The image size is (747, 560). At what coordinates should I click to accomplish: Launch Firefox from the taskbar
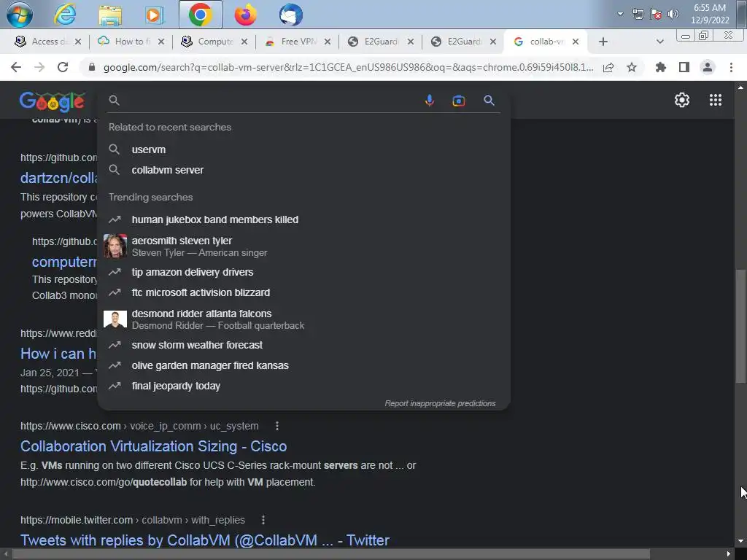(245, 15)
